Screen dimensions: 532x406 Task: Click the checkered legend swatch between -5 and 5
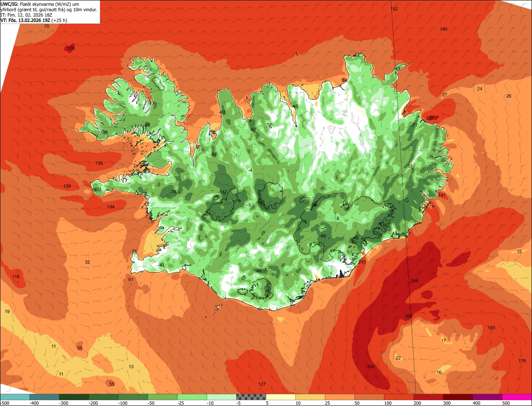pyautogui.click(x=251, y=397)
